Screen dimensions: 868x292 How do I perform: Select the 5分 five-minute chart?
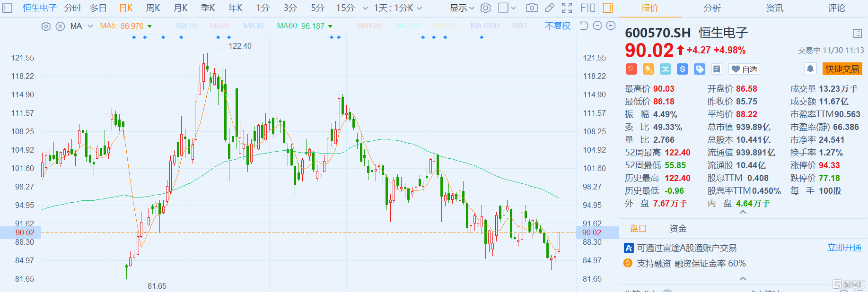pyautogui.click(x=317, y=8)
